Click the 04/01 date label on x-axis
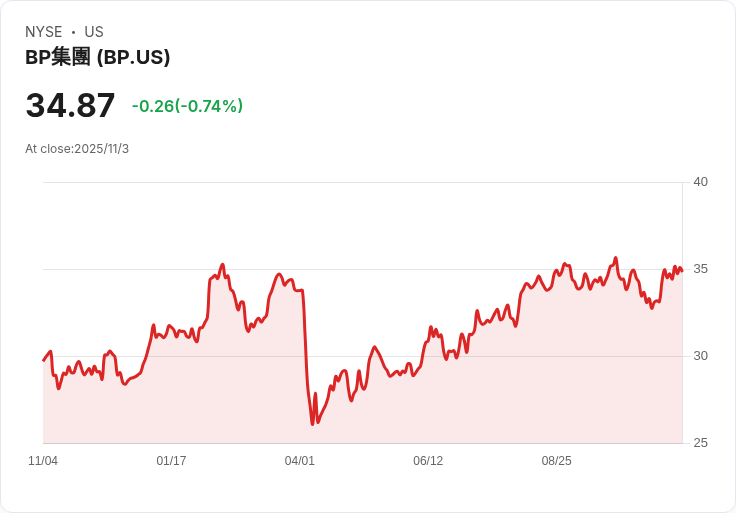The height and width of the screenshot is (513, 736). click(x=299, y=461)
